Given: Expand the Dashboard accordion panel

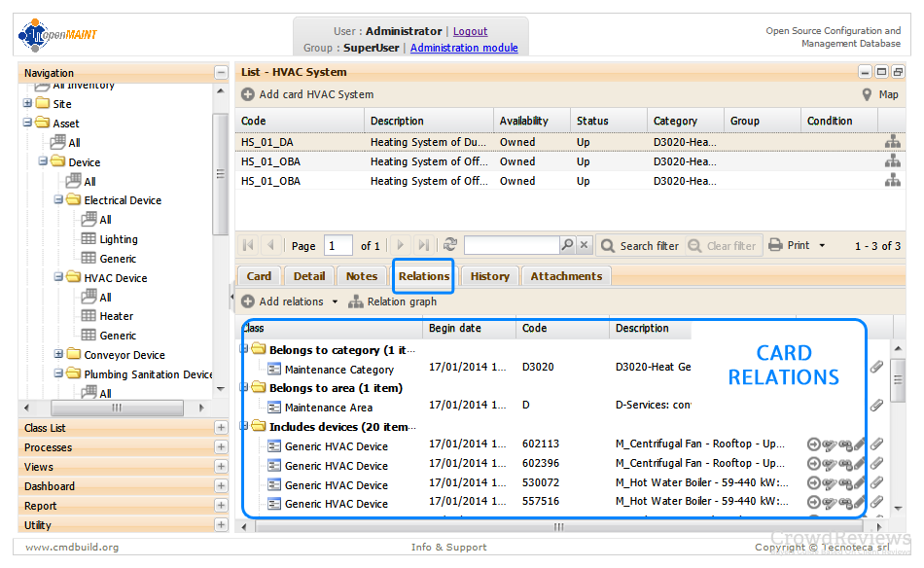Looking at the screenshot, I should [221, 486].
